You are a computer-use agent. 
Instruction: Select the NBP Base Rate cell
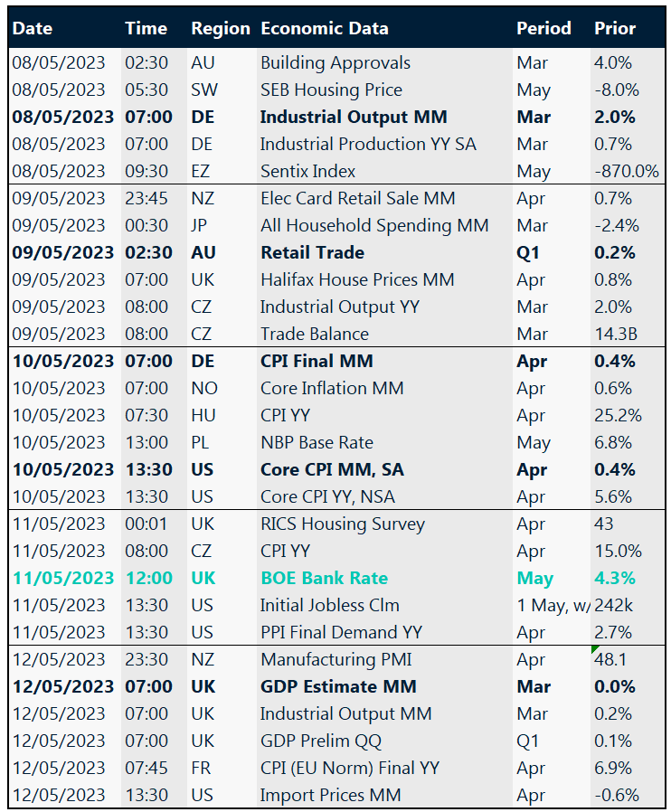(317, 442)
